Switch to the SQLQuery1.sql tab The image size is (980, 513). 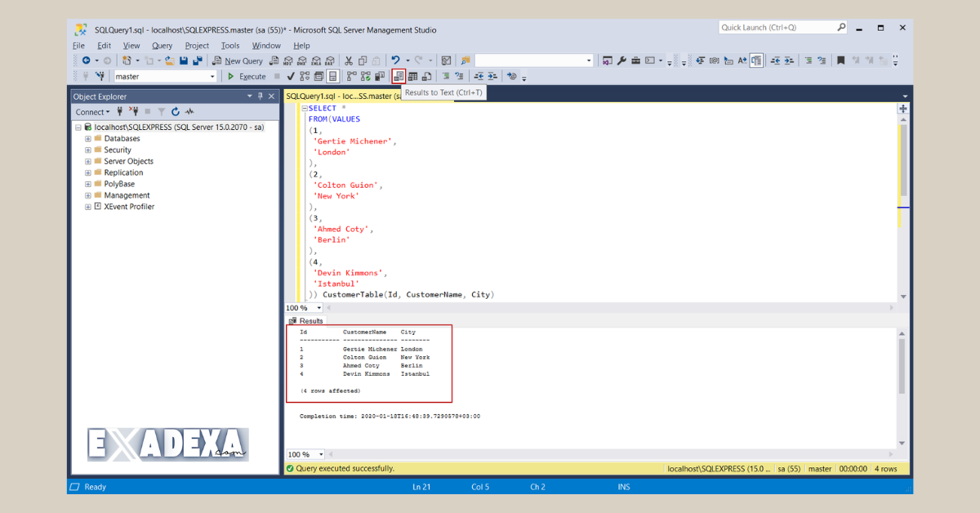tap(327, 96)
